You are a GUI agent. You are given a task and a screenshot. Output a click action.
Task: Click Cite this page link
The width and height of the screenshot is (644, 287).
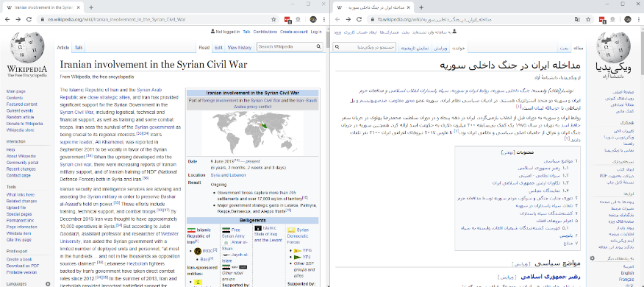pyautogui.click(x=18, y=240)
